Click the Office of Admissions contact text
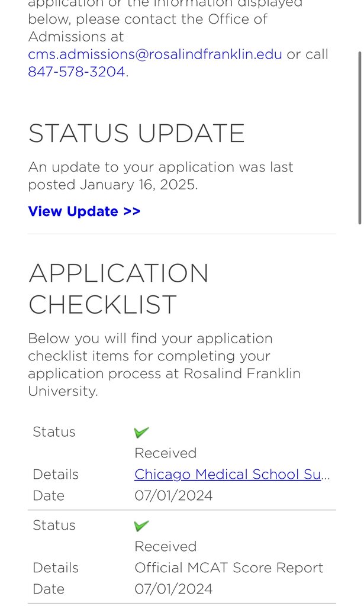Image resolution: width=364 pixels, height=606 pixels. (147, 28)
